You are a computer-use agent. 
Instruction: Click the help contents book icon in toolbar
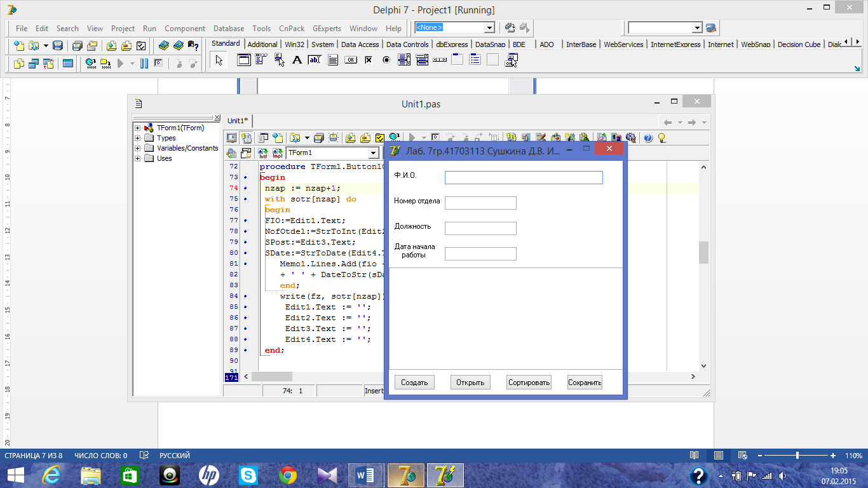click(x=163, y=46)
